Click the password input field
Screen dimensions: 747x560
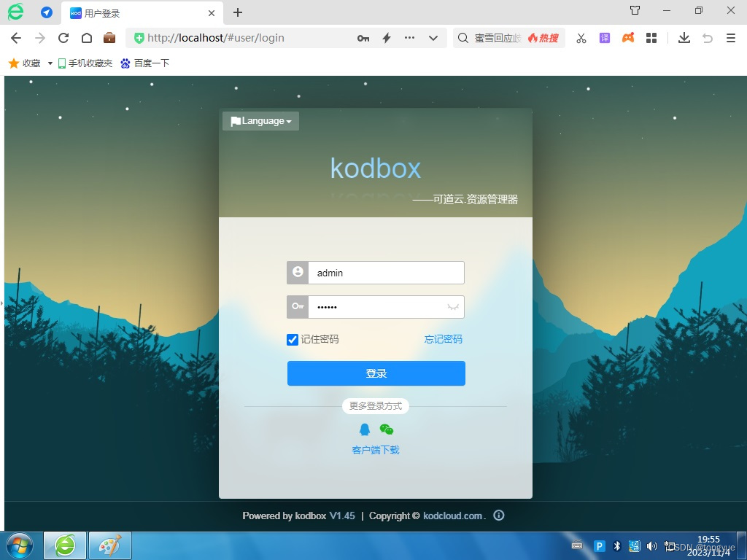coord(376,307)
